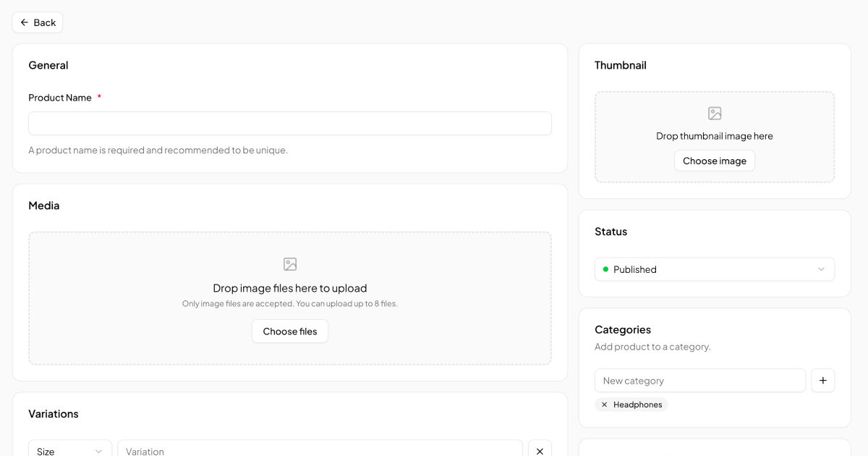Focus the Product Name input field
The height and width of the screenshot is (456, 868).
coord(289,123)
